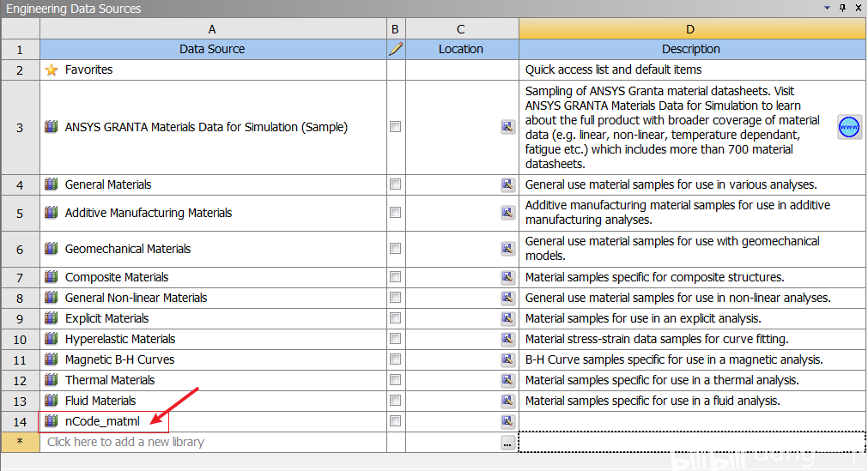Click the Thermal Materials library icon
868x471 pixels.
pyautogui.click(x=51, y=380)
